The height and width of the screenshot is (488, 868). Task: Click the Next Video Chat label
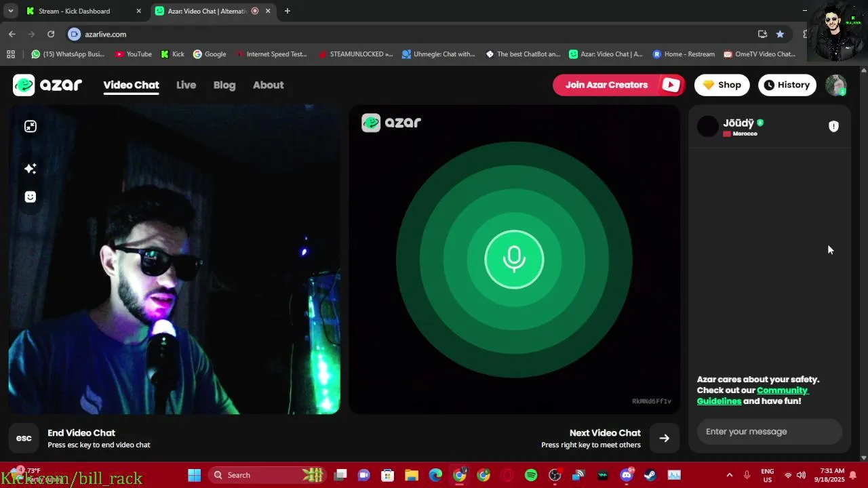[605, 432]
